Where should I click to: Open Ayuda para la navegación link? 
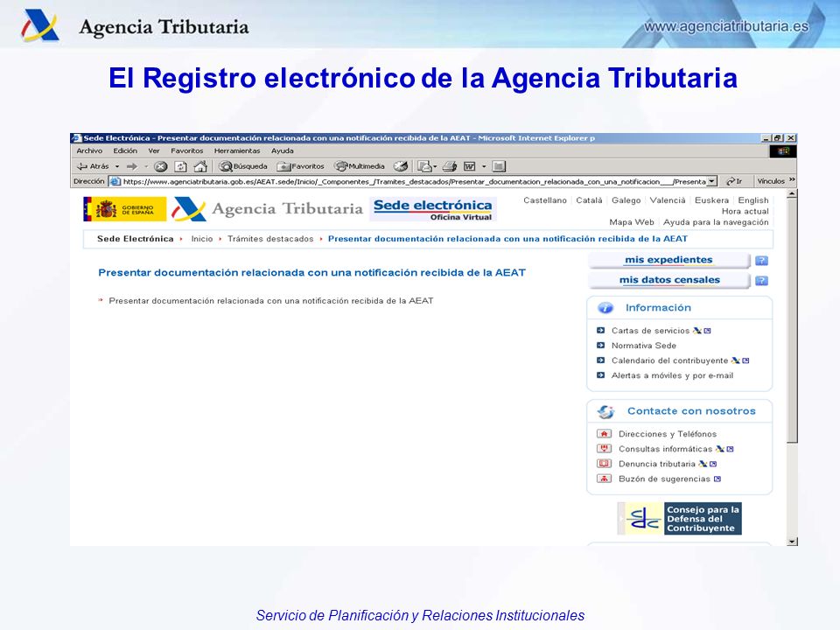tap(716, 221)
